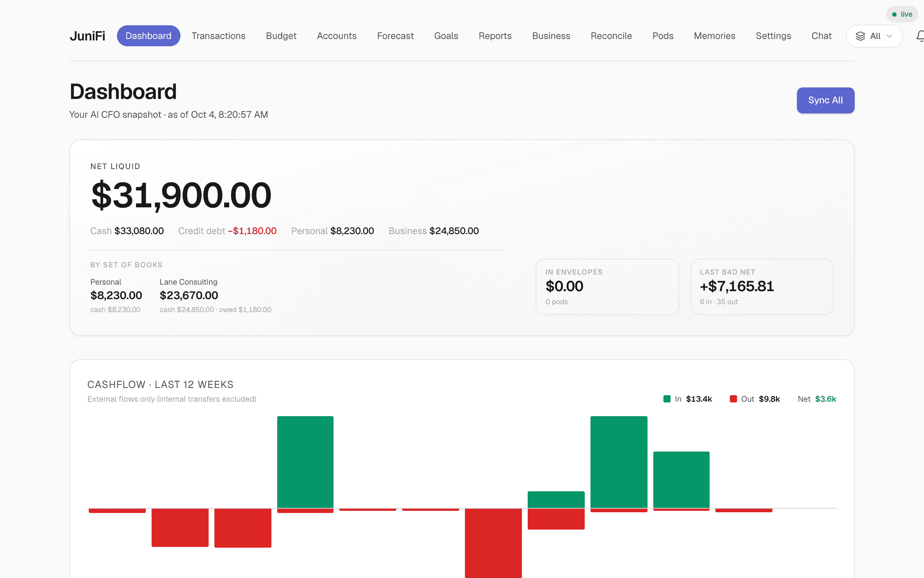Select the Personal set of books

tap(116, 296)
